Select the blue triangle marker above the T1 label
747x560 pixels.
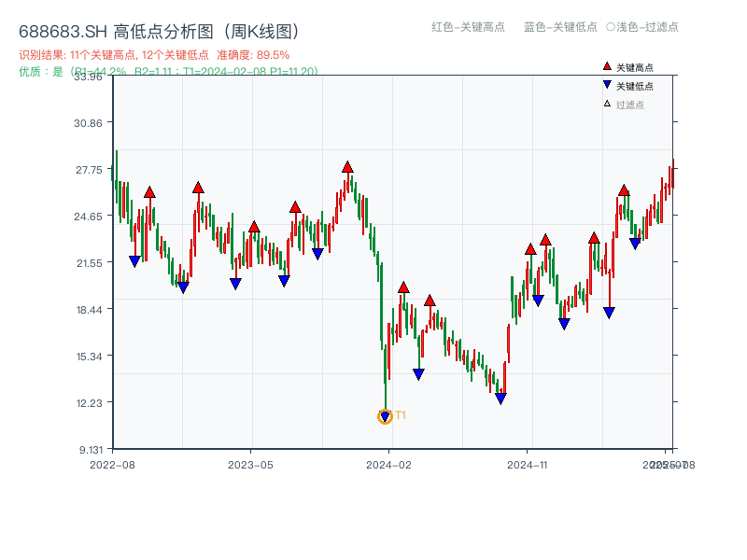click(x=385, y=413)
